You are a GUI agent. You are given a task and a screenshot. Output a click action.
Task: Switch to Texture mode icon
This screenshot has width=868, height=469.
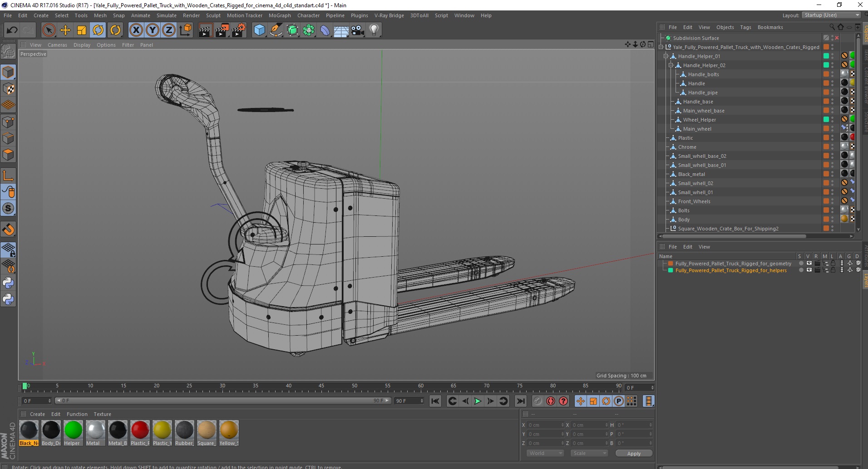[8, 89]
